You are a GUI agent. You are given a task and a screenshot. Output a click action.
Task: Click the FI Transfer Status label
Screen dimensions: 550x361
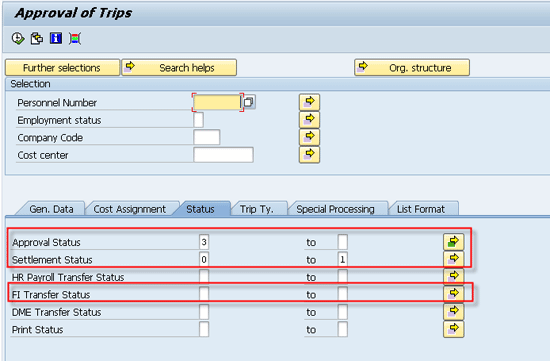click(x=51, y=295)
